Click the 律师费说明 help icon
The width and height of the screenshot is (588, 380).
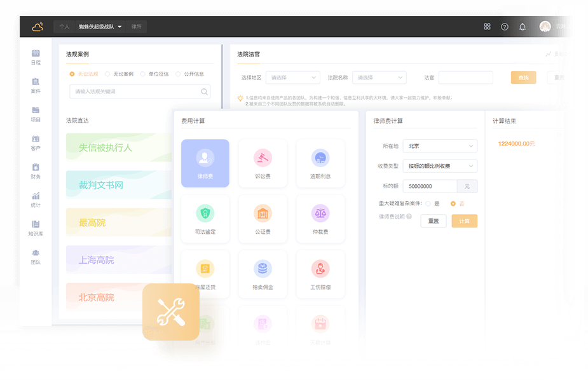pyautogui.click(x=409, y=216)
